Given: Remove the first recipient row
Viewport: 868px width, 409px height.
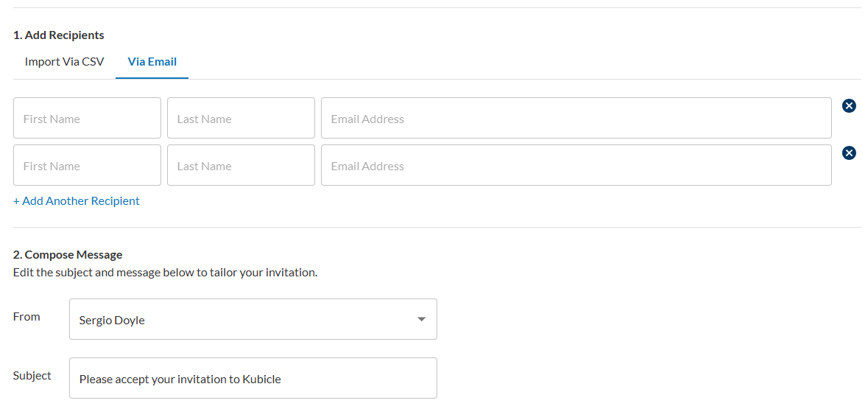Looking at the screenshot, I should tap(849, 106).
